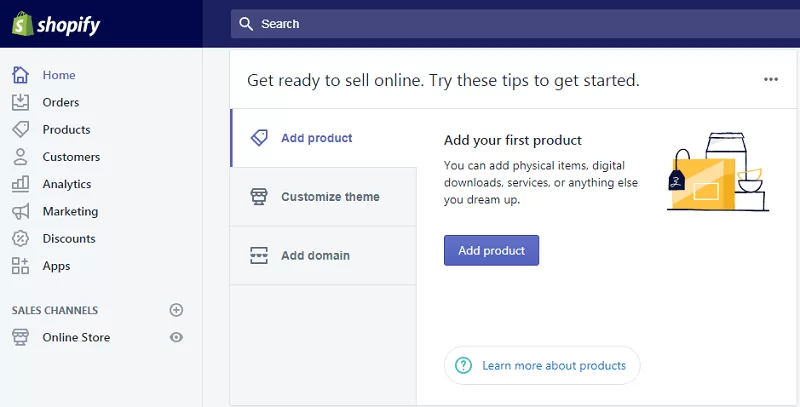
Task: Click the Add product tab tag icon
Action: [259, 138]
